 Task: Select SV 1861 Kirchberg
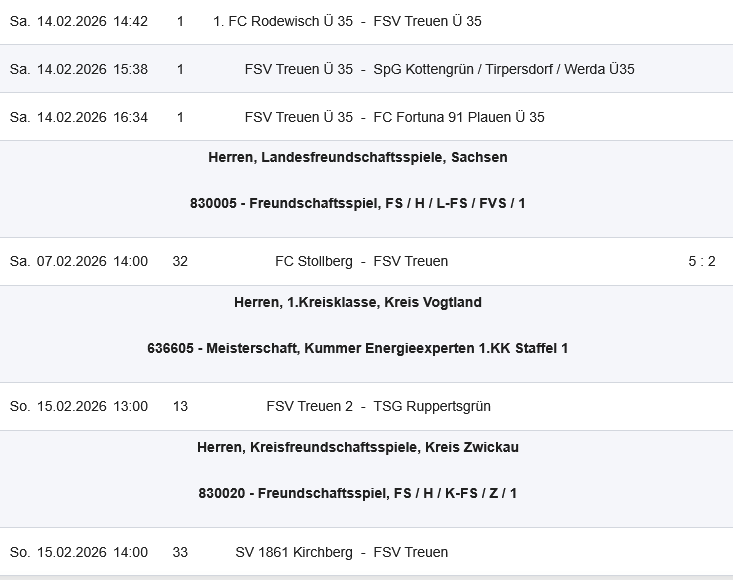coord(294,552)
